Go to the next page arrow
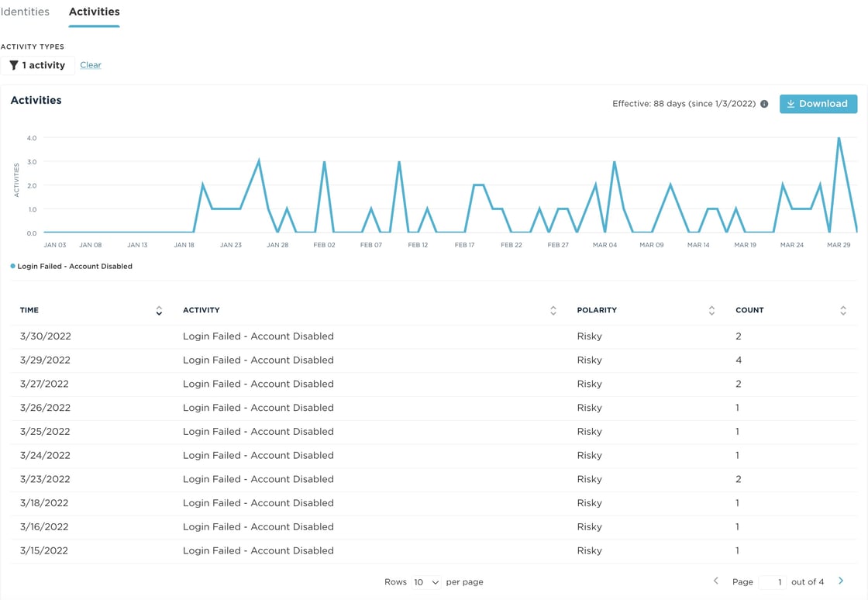868x600 pixels. pyautogui.click(x=841, y=581)
